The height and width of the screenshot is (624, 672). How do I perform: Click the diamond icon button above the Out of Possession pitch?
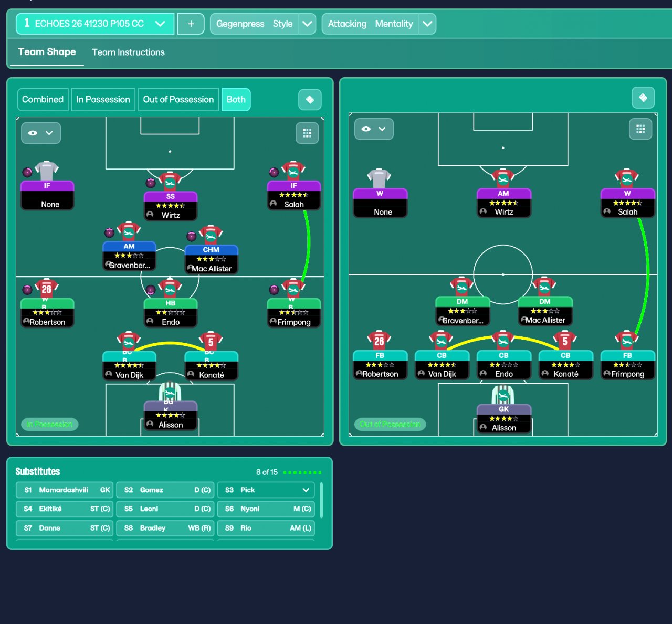pos(643,98)
